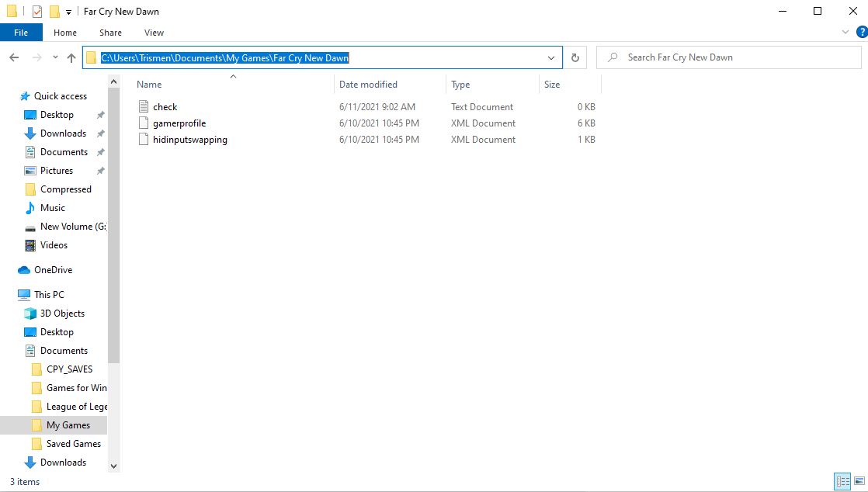Click the Properties icon in title bar

pos(36,12)
